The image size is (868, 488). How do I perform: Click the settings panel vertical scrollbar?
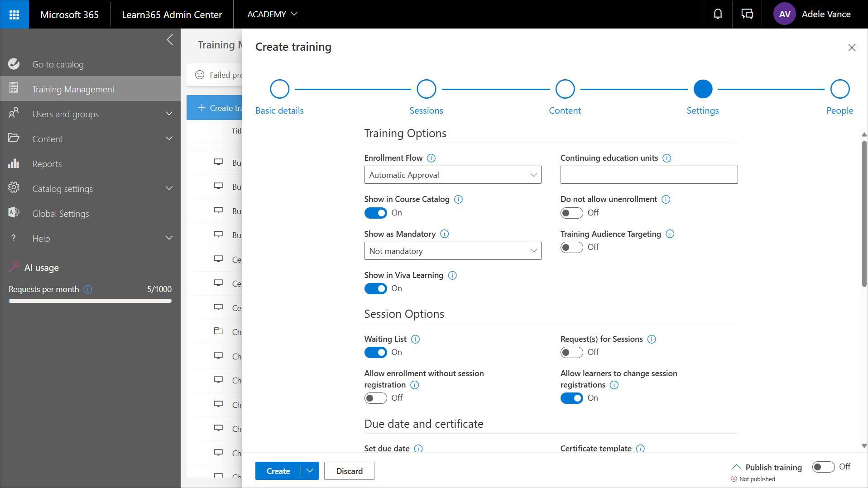(864, 214)
